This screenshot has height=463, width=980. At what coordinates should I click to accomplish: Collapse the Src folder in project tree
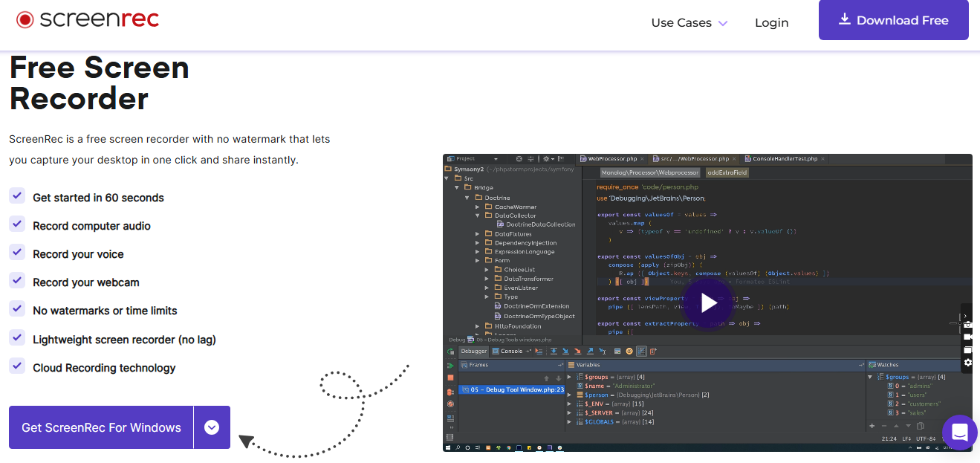(447, 178)
